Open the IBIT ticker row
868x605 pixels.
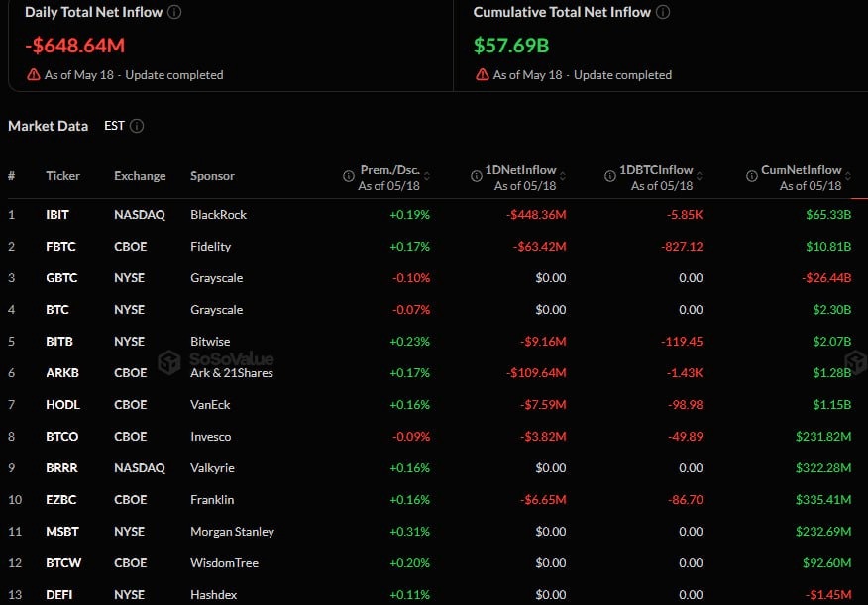point(57,215)
